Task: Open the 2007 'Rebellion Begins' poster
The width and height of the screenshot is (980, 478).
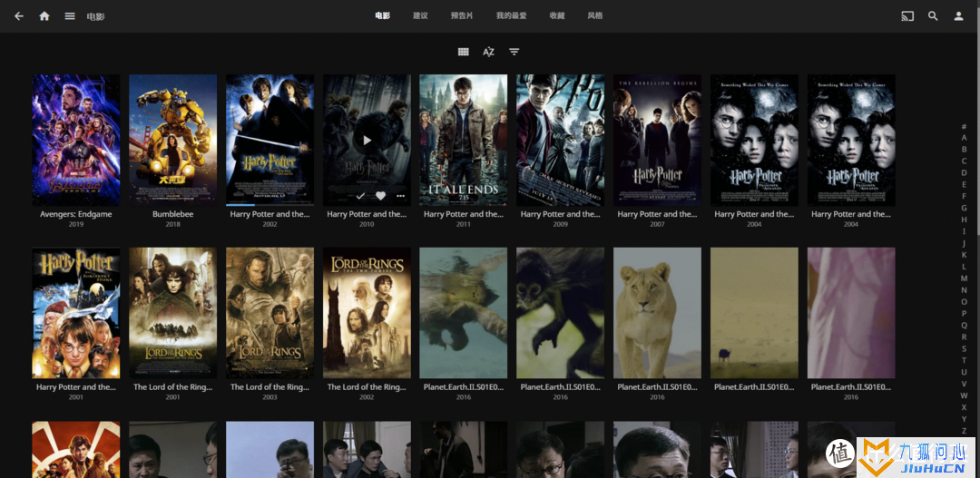Action: pyautogui.click(x=658, y=141)
